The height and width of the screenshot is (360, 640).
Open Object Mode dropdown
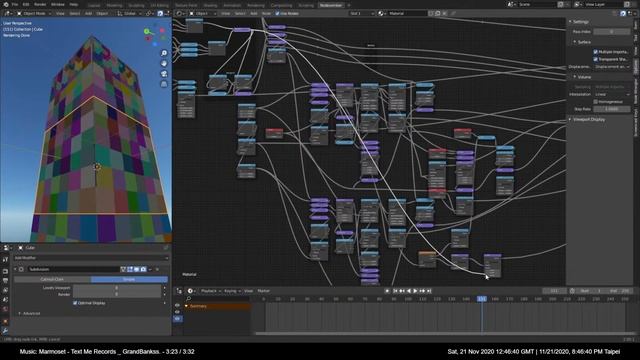(34, 13)
